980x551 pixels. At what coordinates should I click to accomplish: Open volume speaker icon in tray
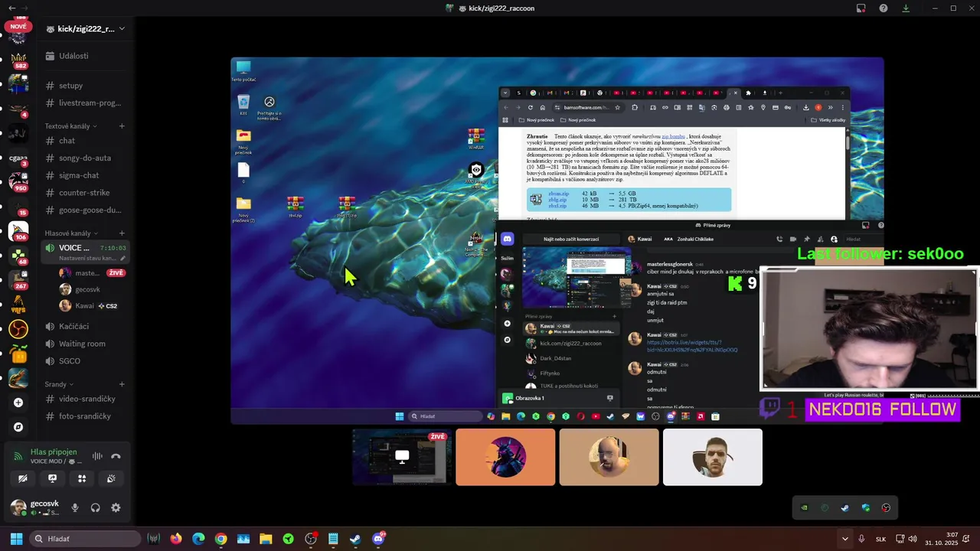tap(912, 539)
